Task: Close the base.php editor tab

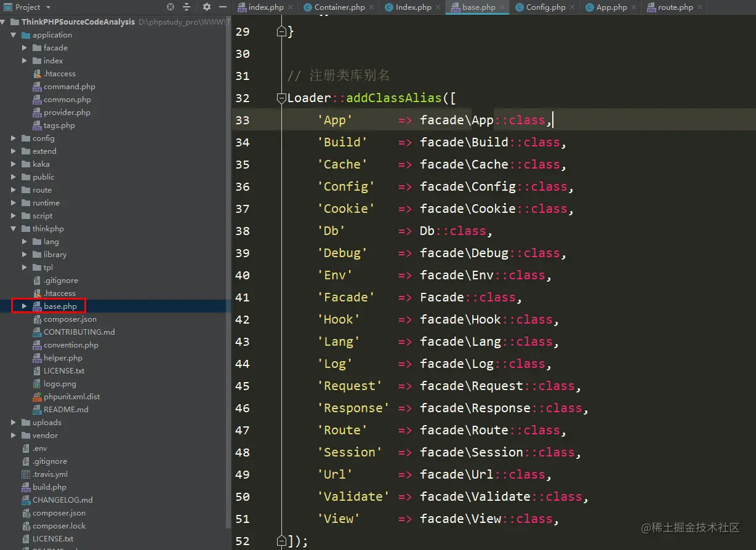Action: pyautogui.click(x=502, y=7)
